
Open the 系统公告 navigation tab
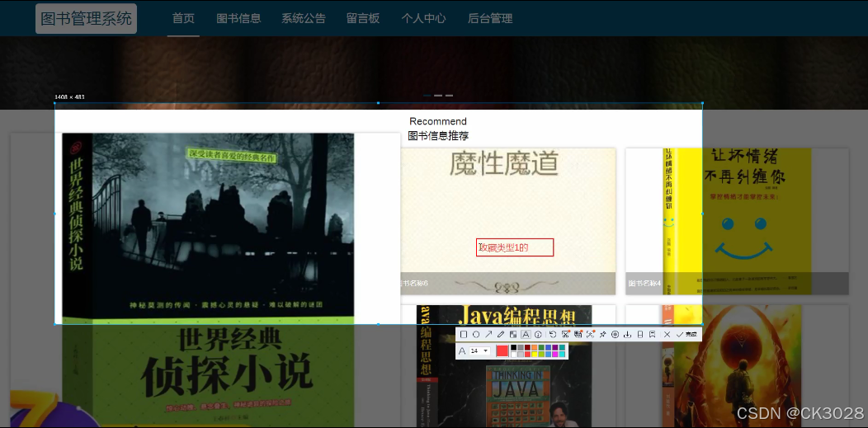(304, 18)
